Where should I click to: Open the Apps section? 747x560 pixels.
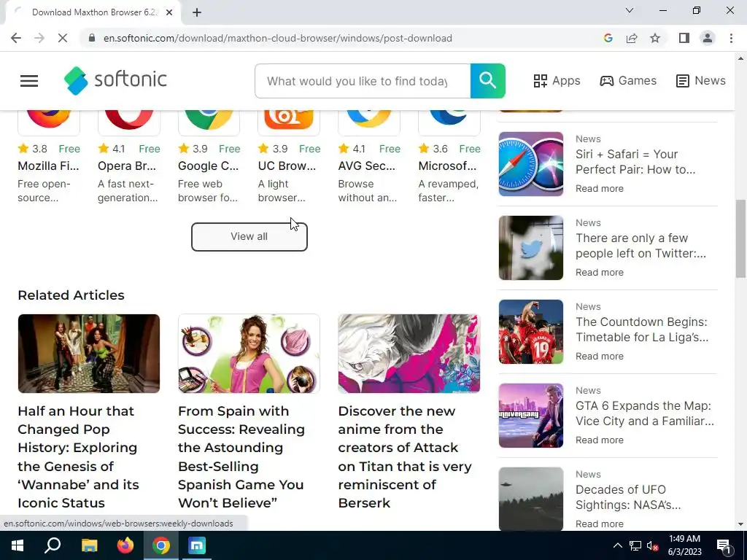tap(557, 80)
